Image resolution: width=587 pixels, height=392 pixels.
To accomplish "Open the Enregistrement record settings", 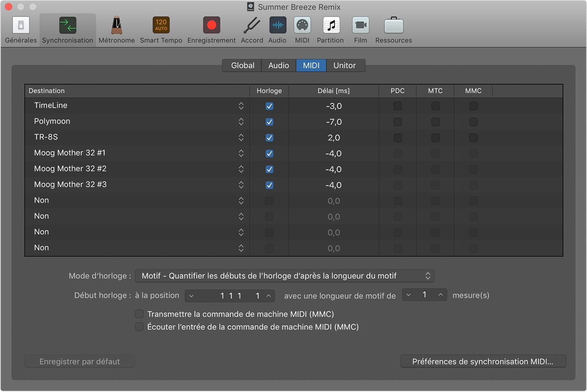I will (211, 30).
